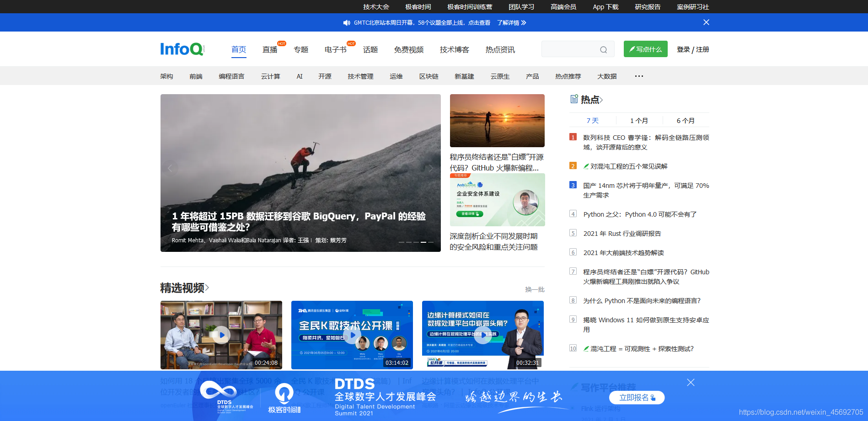Close the blue GMTC announcement bar
868x421 pixels.
(706, 22)
